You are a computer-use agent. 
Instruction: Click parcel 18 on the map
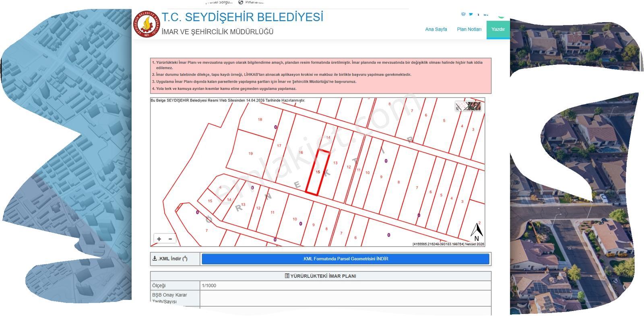[260, 119]
